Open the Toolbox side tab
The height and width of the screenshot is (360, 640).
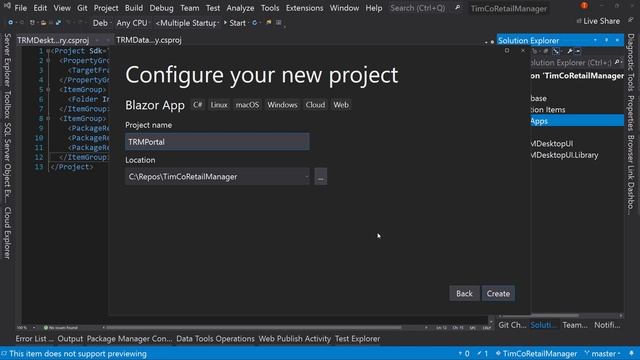(7, 104)
